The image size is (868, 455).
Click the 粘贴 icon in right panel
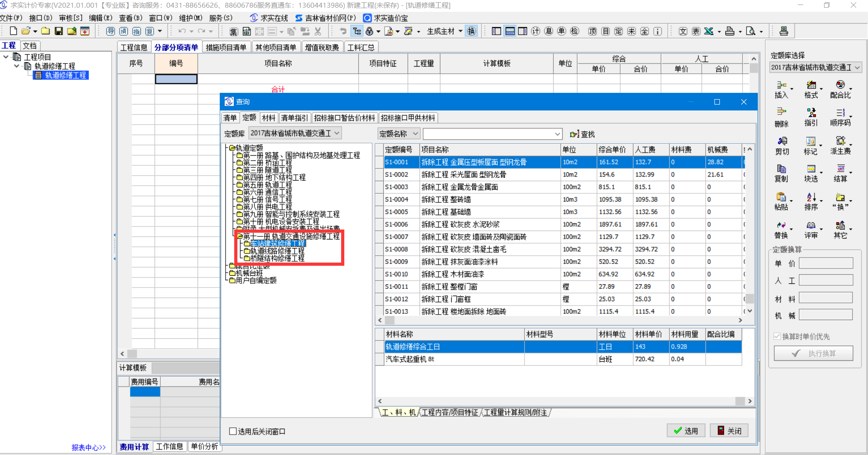[781, 202]
